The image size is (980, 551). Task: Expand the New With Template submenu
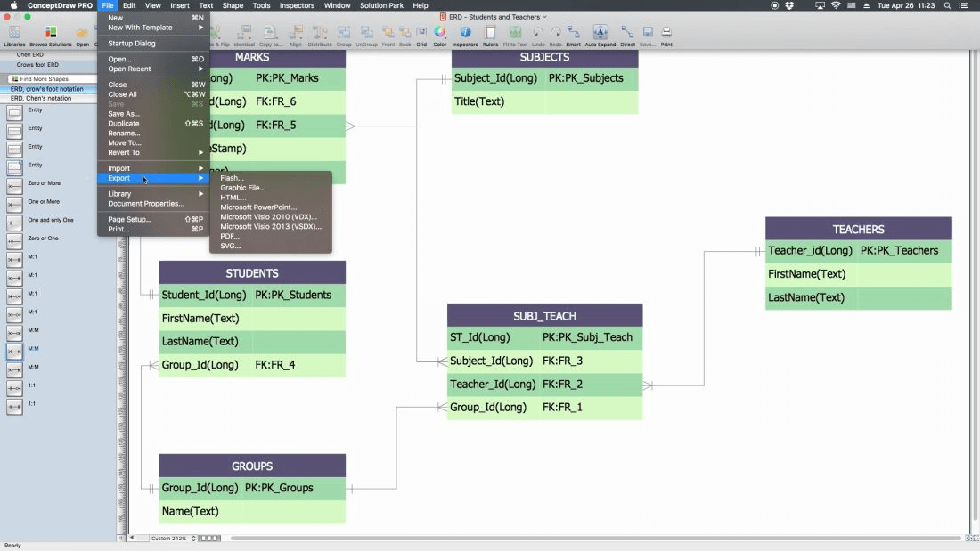[154, 28]
